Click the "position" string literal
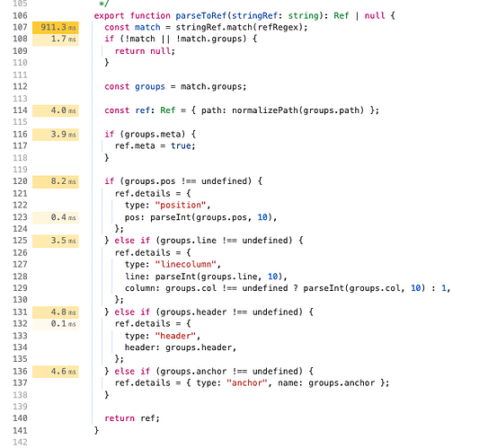Viewport: 488px width, 448px height. 181,206
